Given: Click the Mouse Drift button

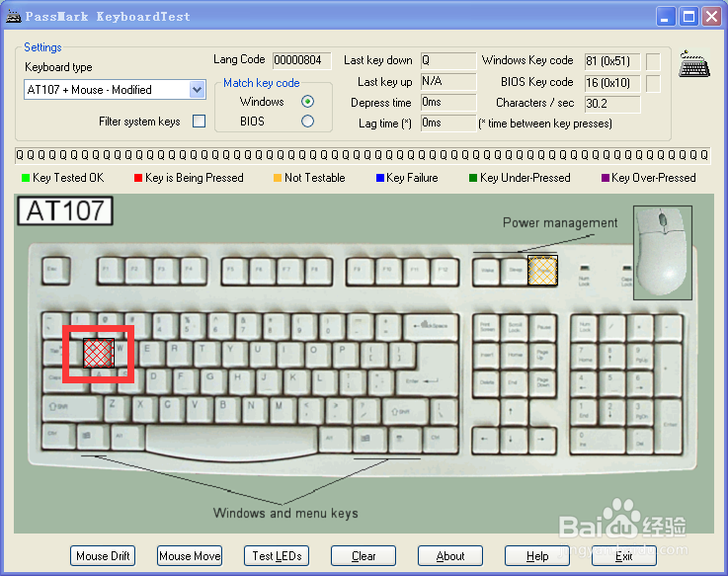Looking at the screenshot, I should tap(103, 556).
